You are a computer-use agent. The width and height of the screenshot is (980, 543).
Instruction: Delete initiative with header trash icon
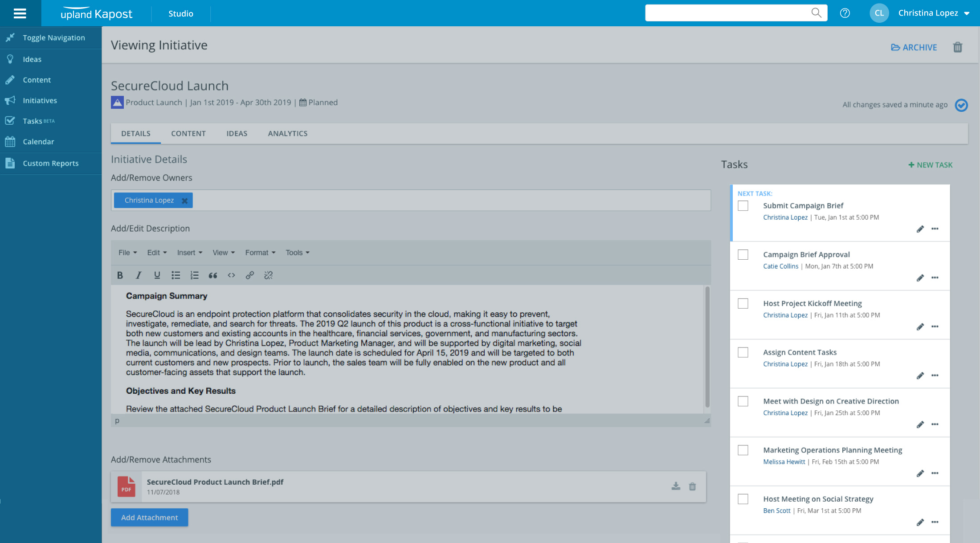(958, 47)
